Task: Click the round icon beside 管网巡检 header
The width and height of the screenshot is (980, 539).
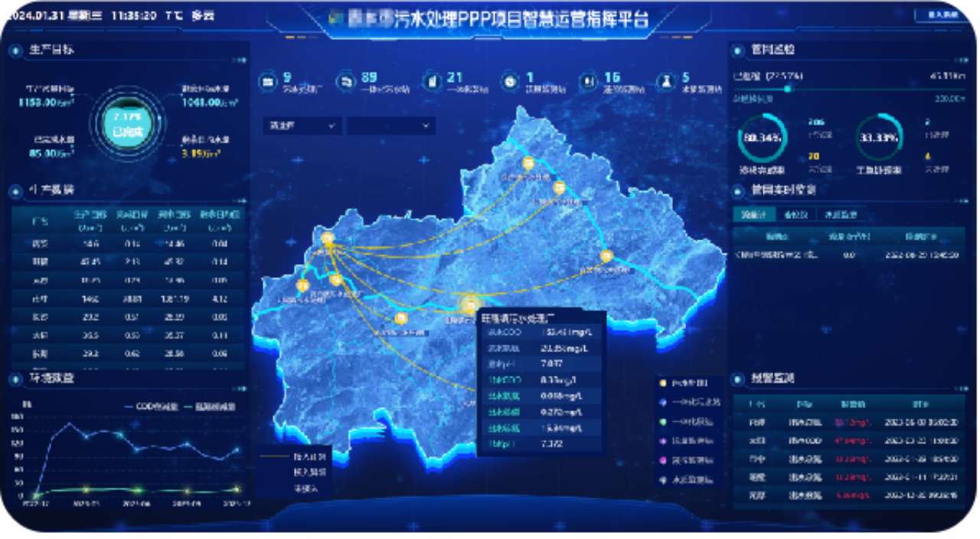Action: (737, 51)
